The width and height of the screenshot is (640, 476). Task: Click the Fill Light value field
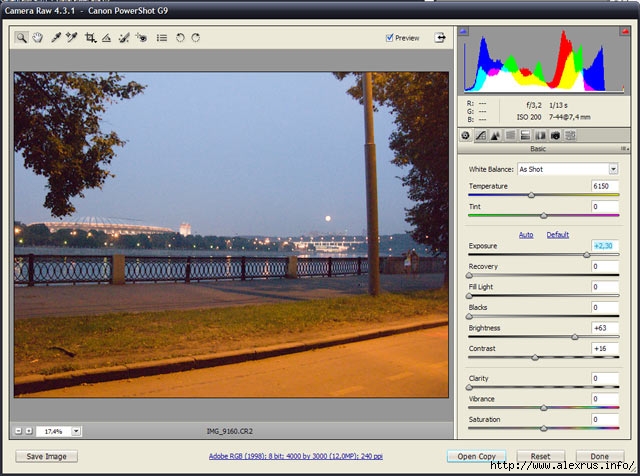[x=604, y=287]
